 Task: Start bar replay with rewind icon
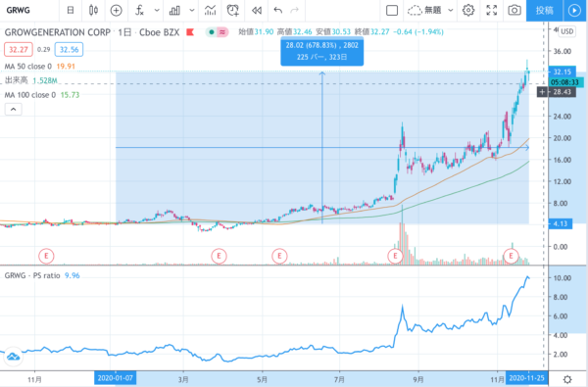click(x=256, y=10)
